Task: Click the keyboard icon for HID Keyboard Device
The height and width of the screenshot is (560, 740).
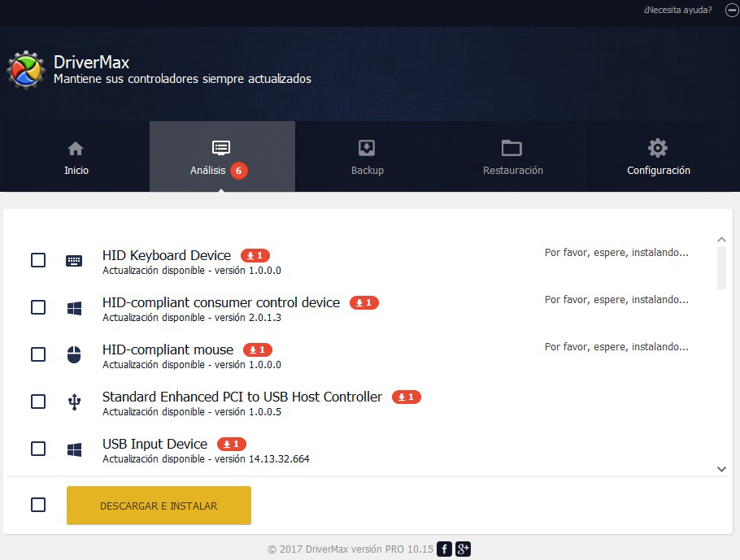Action: pyautogui.click(x=74, y=260)
